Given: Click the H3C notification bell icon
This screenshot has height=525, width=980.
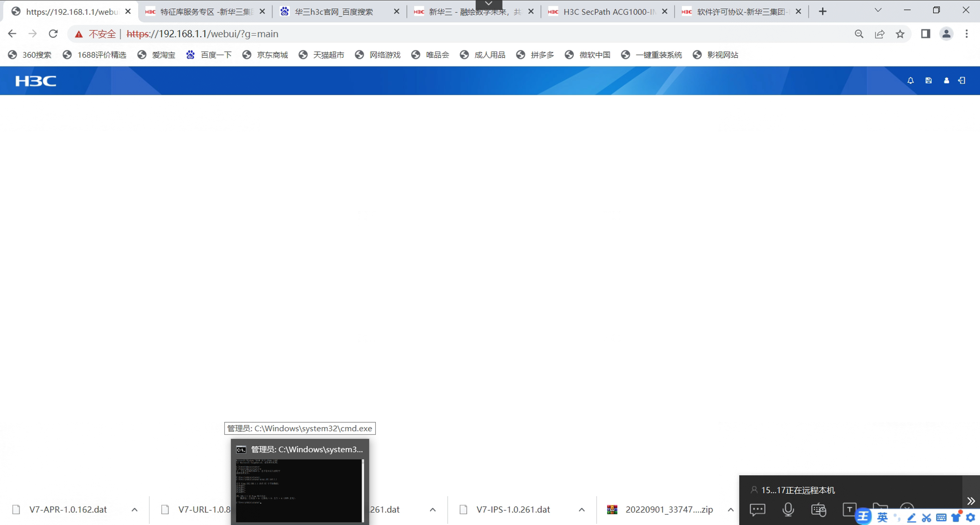Looking at the screenshot, I should (910, 81).
